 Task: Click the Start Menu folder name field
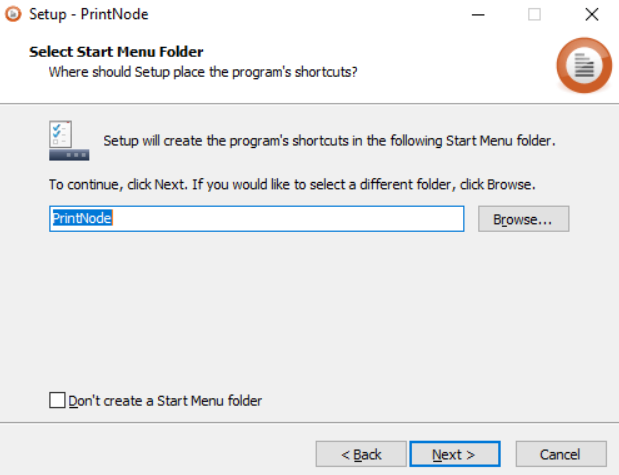[257, 219]
